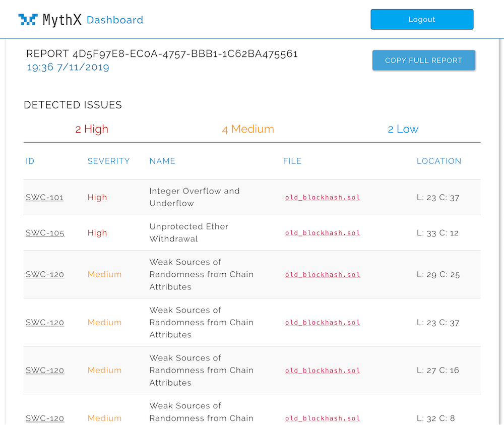Log out using the Logout button
Screen dimensions: 504x425
(x=422, y=19)
